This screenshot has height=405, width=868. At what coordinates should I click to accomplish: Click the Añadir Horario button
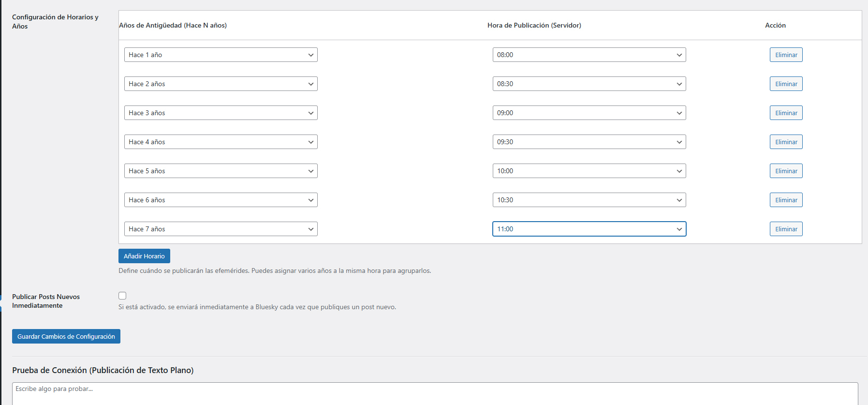[x=144, y=256]
